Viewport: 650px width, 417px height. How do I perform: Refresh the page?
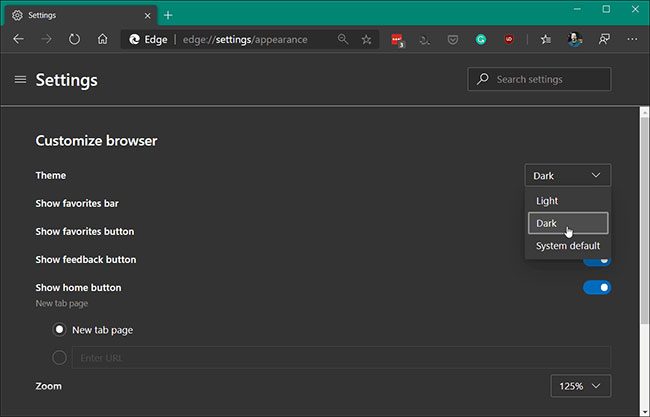click(74, 39)
